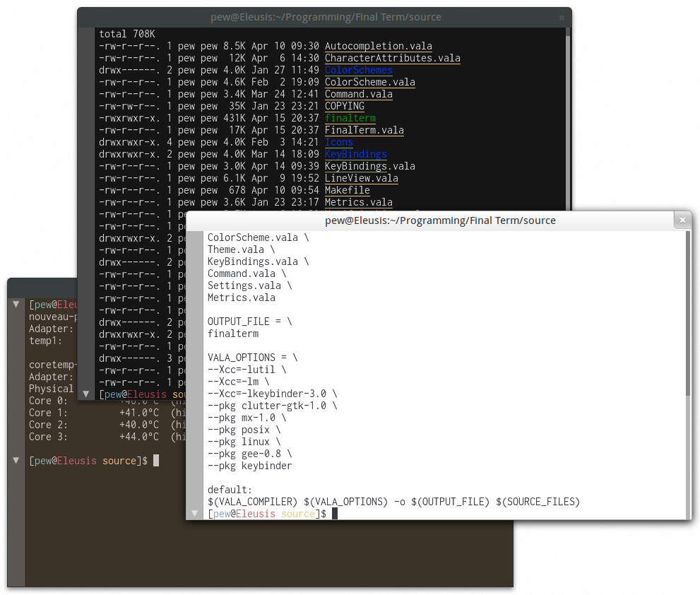The image size is (700, 595).
Task: Open the Icons directory link
Action: click(338, 142)
